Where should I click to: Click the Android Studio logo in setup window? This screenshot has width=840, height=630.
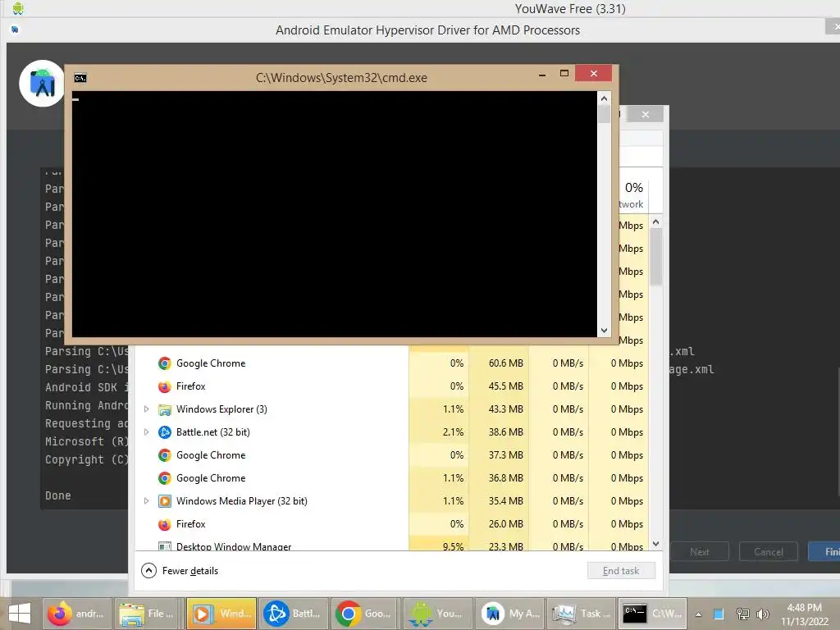tap(42, 84)
